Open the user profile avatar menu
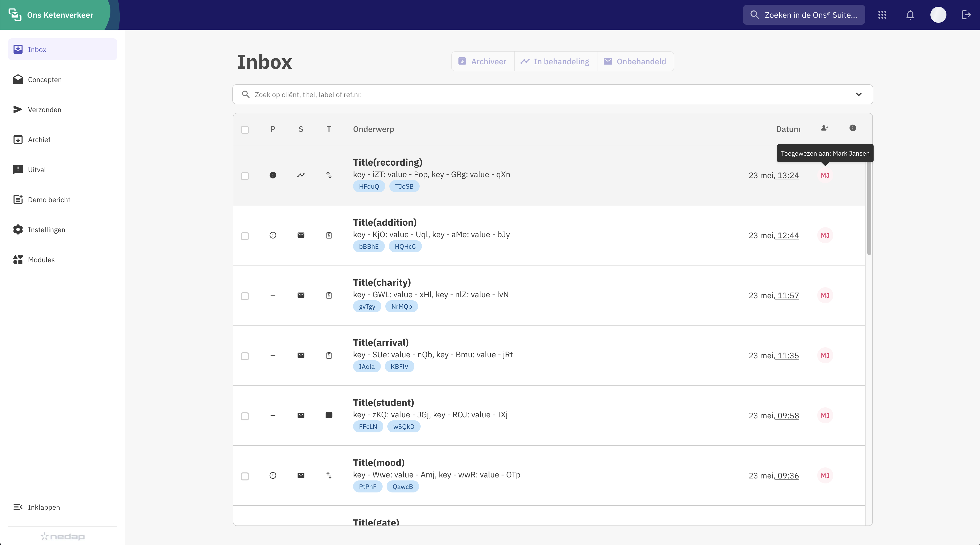 coord(938,15)
